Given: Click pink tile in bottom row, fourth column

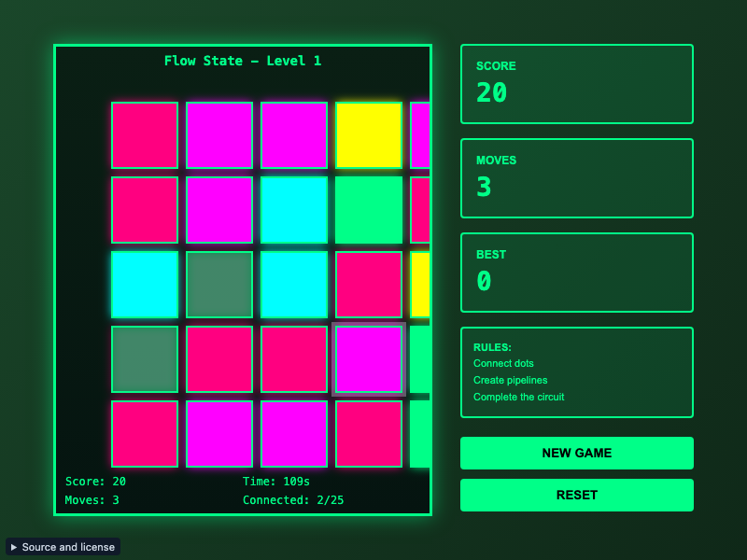Looking at the screenshot, I should 369,434.
